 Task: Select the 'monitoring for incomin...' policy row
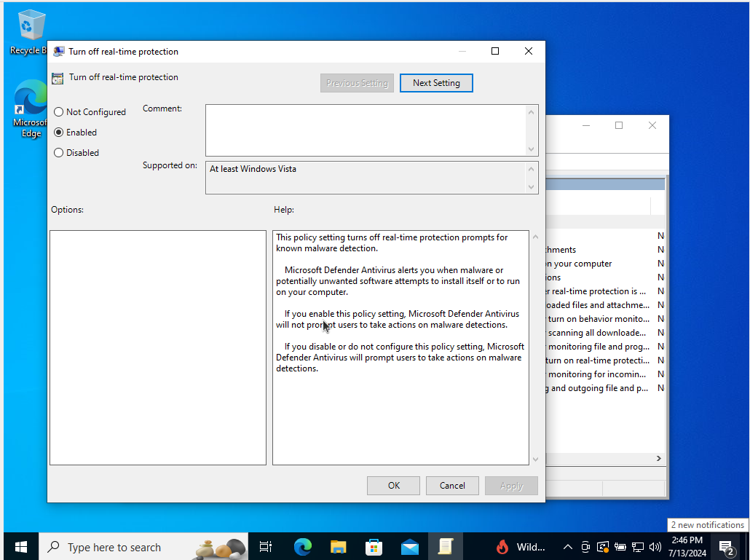click(x=605, y=374)
